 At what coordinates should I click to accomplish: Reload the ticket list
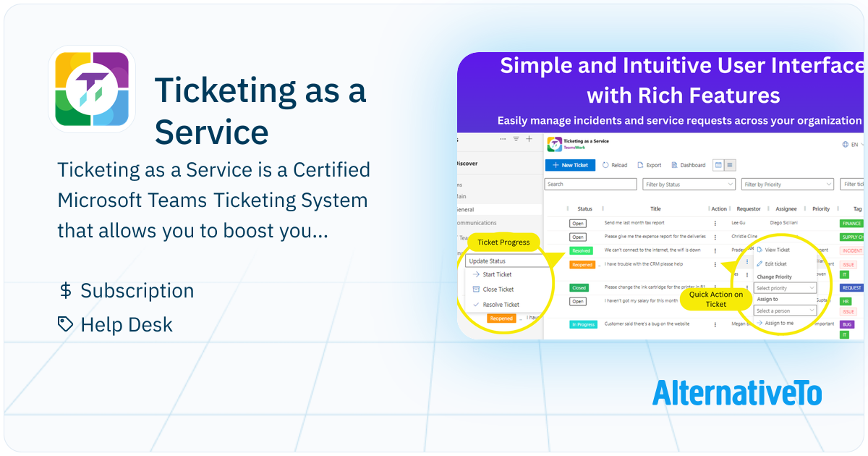tap(615, 165)
